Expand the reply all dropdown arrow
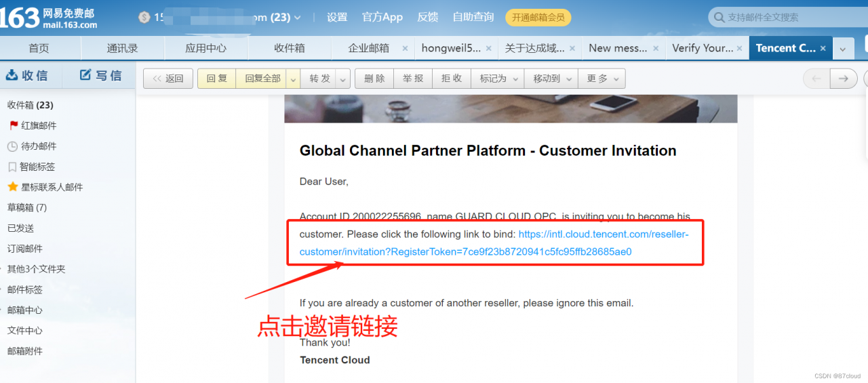The height and width of the screenshot is (383, 868). click(x=293, y=79)
